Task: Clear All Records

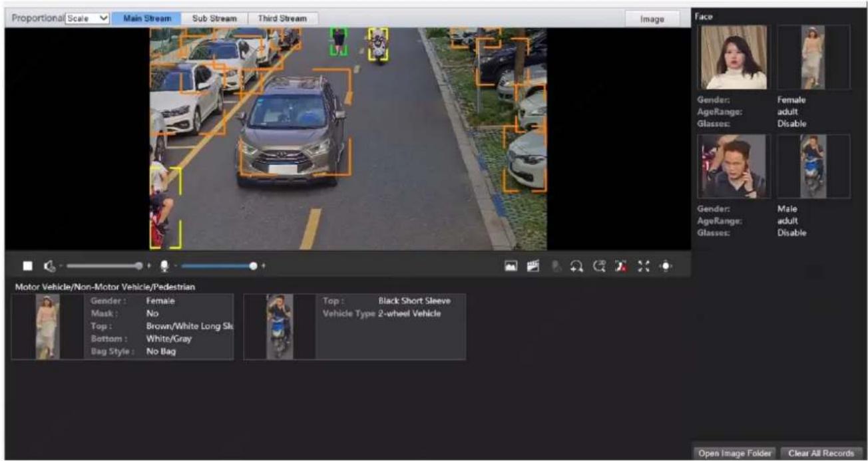Action: (x=821, y=454)
